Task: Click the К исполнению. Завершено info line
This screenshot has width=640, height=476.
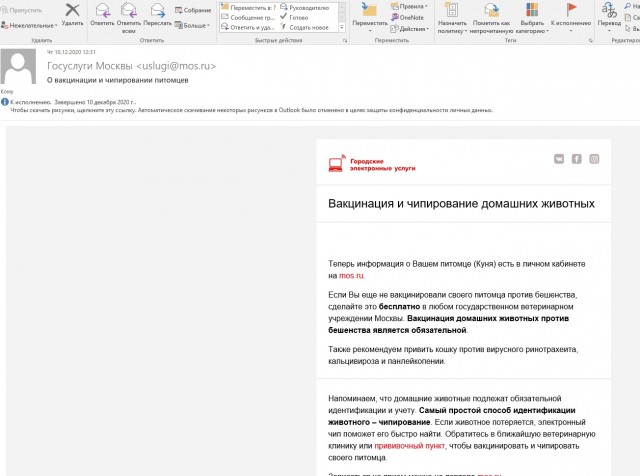Action: tap(73, 102)
